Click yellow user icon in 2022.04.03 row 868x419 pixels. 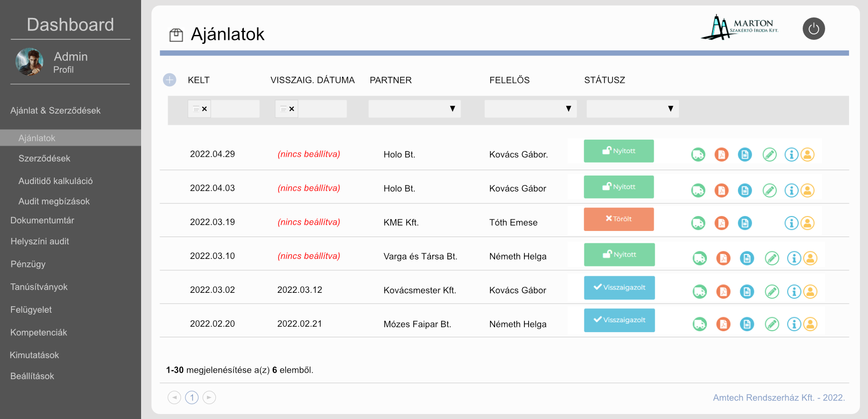coord(808,190)
